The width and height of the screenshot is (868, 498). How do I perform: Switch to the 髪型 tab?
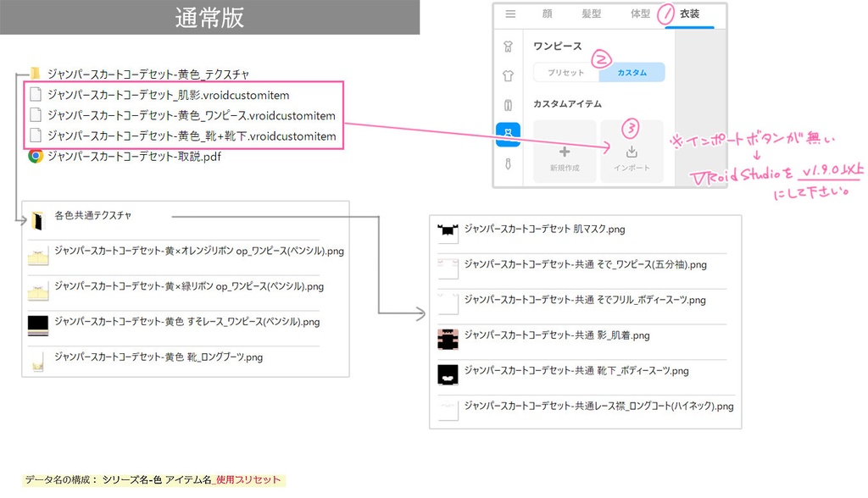coord(591,14)
